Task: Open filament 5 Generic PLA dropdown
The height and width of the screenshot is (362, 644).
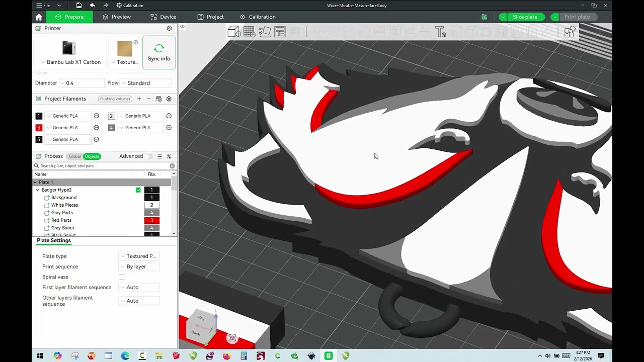Action: pos(68,139)
